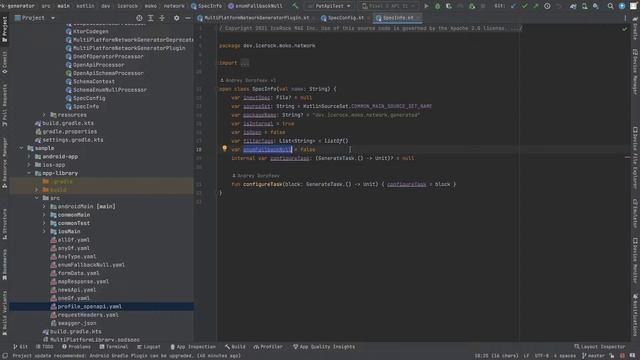Open the TODO tool window
This screenshot has width=640, height=360.
pyautogui.click(x=44, y=347)
